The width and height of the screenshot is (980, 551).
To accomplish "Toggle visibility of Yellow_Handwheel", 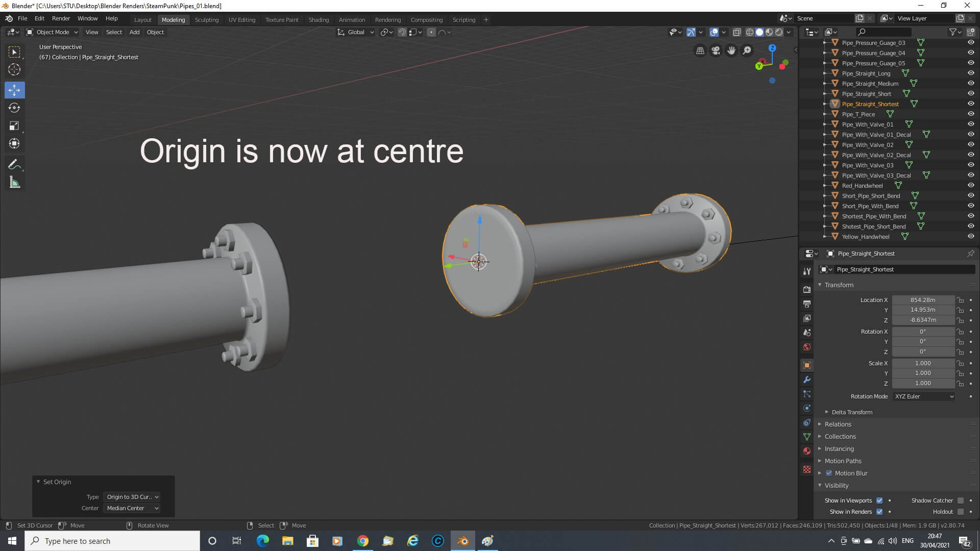I will (971, 236).
